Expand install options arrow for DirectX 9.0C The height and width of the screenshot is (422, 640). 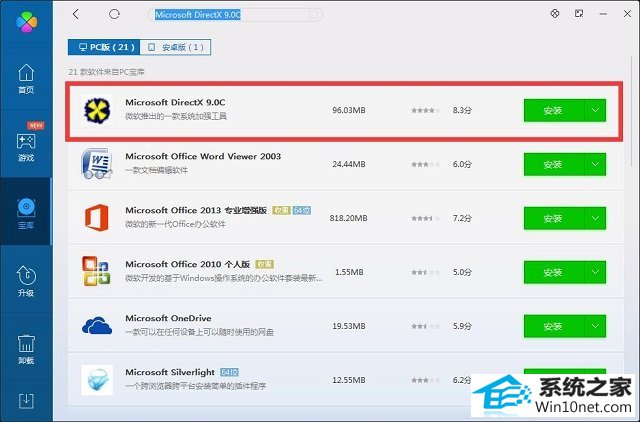coord(595,111)
